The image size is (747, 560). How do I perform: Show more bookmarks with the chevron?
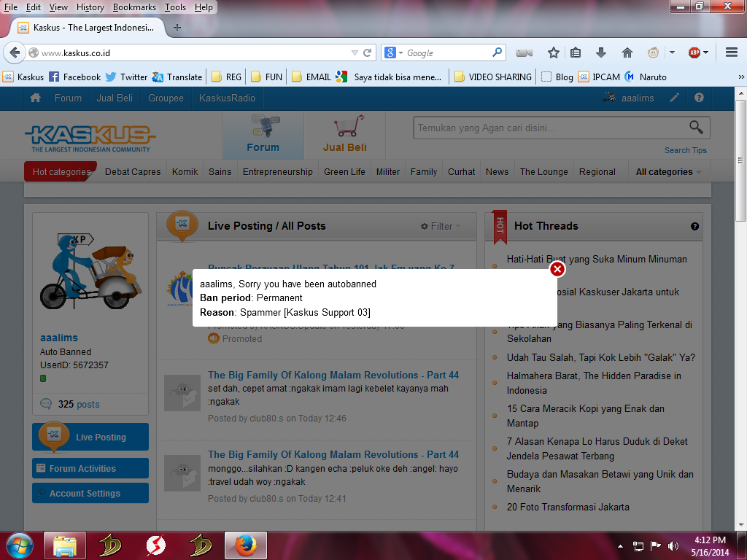741,77
